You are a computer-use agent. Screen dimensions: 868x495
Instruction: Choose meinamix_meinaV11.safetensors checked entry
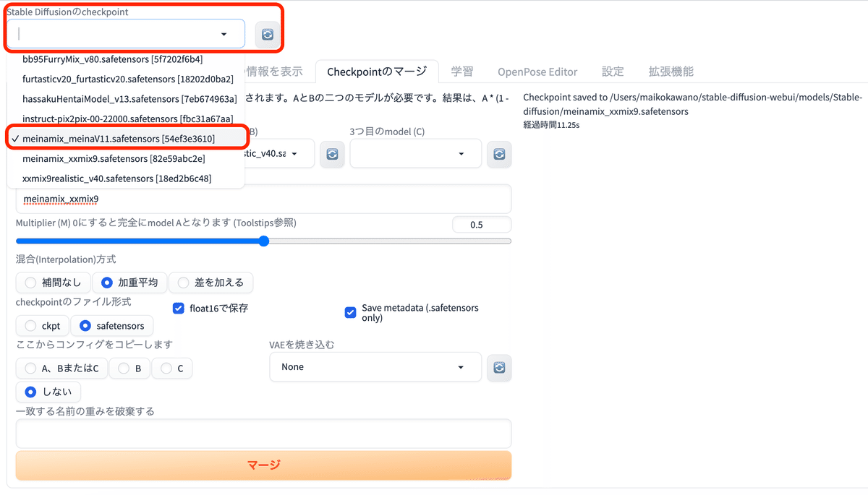(125, 138)
